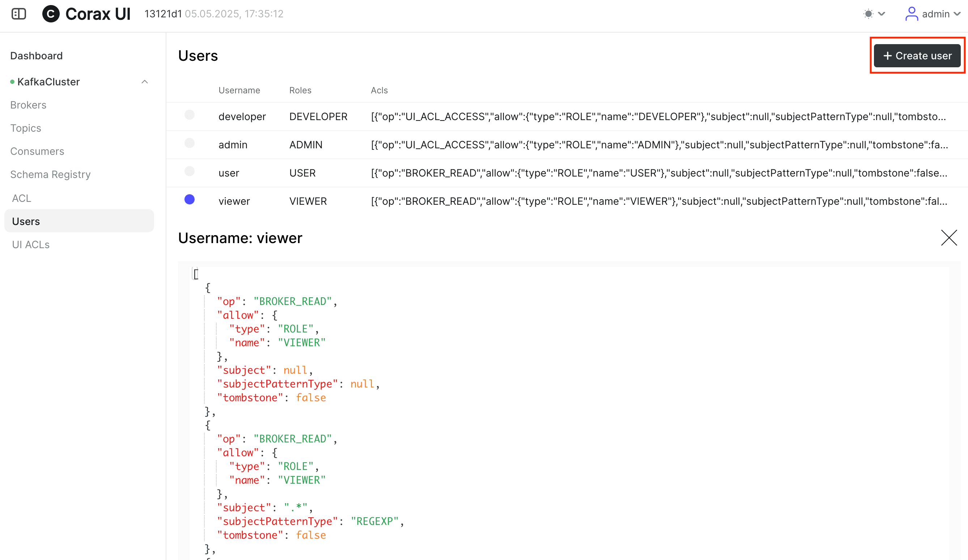Screen dimensions: 968x560
Task: Go to UI ACLs page
Action: click(31, 245)
